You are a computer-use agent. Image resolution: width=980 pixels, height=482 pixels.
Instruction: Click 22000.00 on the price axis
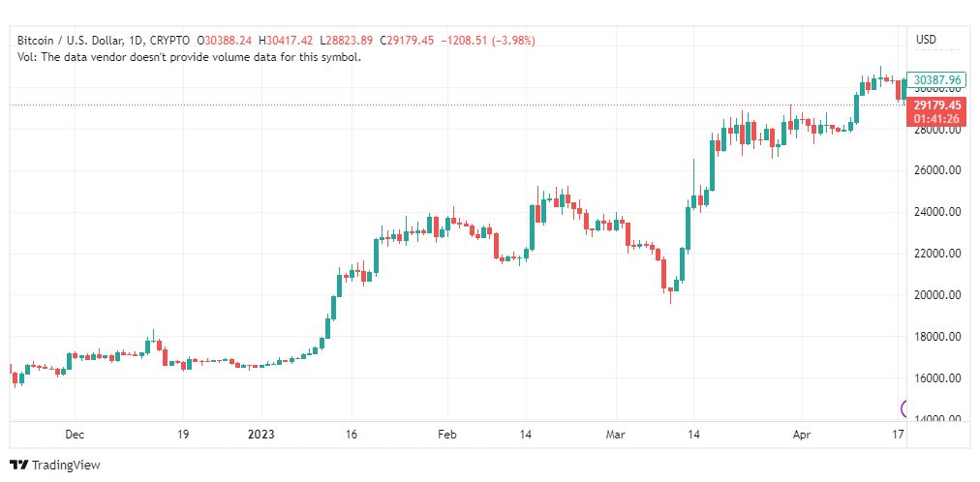point(936,254)
